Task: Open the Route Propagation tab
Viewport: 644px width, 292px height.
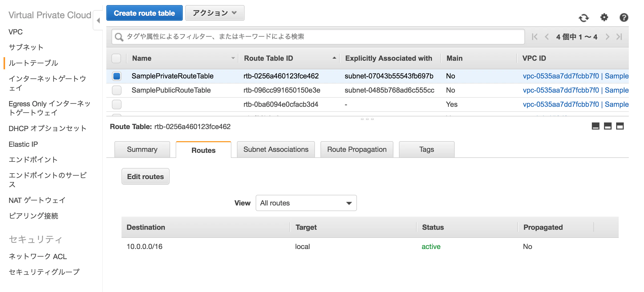Action: (x=357, y=150)
